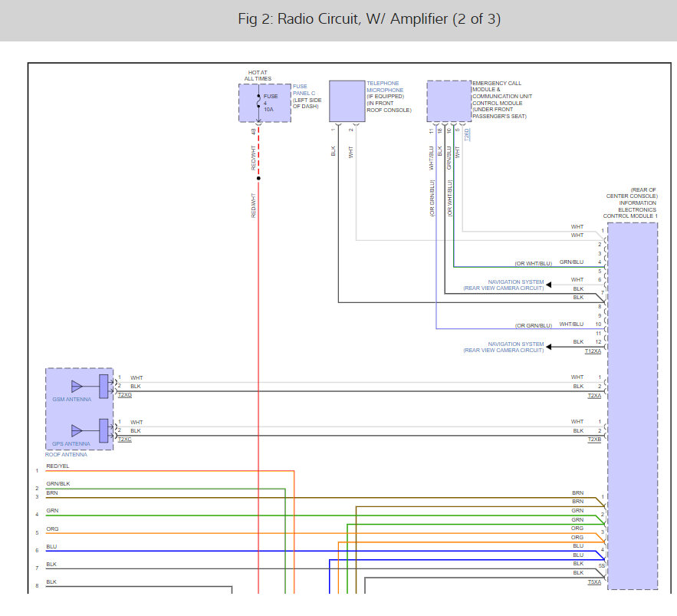Select the T2XC connector label

pyautogui.click(x=125, y=439)
